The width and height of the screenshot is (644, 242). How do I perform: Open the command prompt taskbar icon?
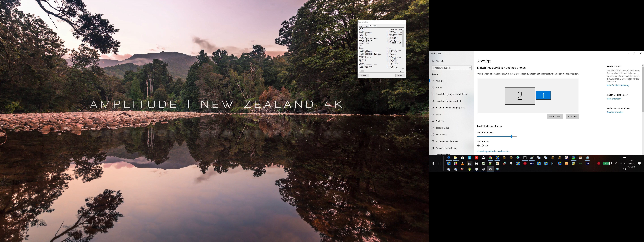(525, 158)
